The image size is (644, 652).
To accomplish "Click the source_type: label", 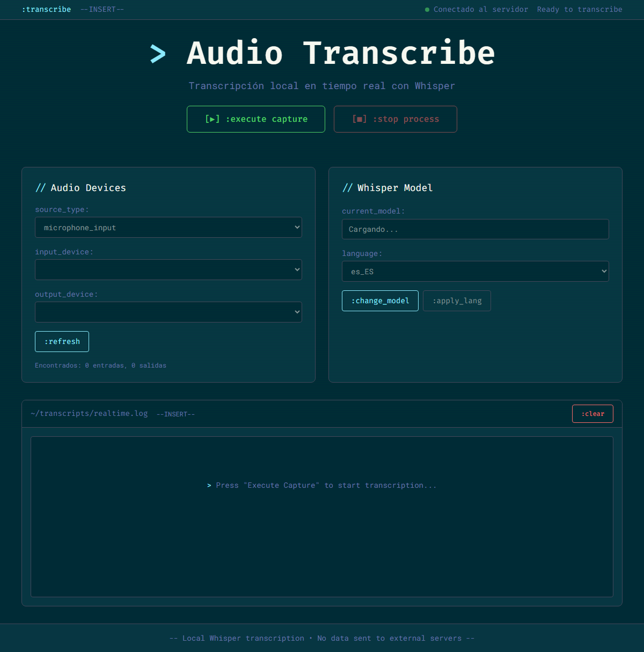I will (x=62, y=210).
